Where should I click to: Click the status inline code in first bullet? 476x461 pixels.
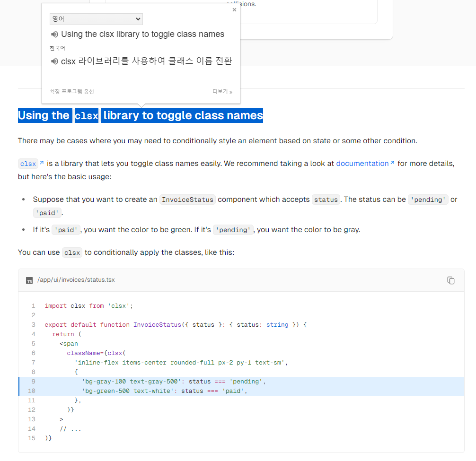click(x=326, y=200)
